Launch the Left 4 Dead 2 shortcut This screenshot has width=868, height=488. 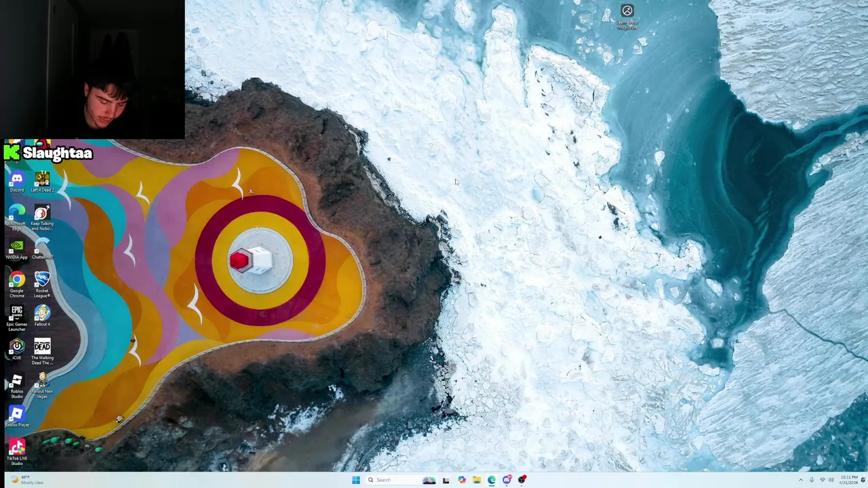[42, 182]
